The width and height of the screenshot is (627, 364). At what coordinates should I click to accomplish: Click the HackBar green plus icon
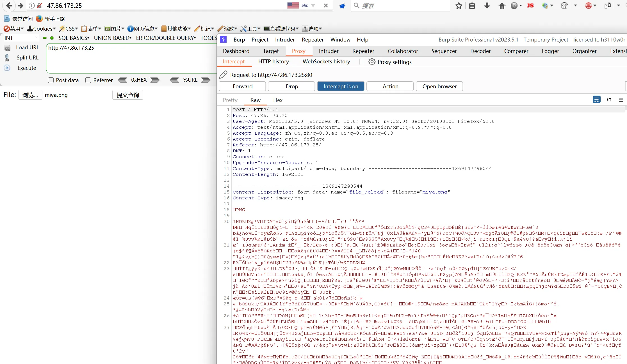[x=52, y=38]
